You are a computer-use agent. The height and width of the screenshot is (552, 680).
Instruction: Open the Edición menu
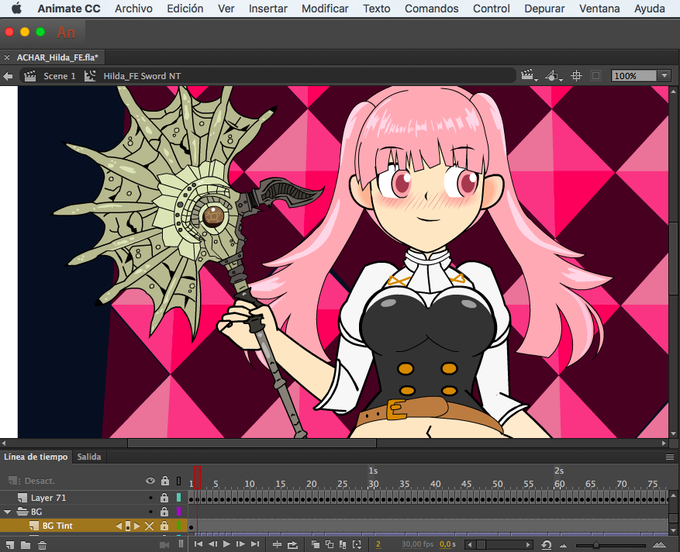click(185, 8)
